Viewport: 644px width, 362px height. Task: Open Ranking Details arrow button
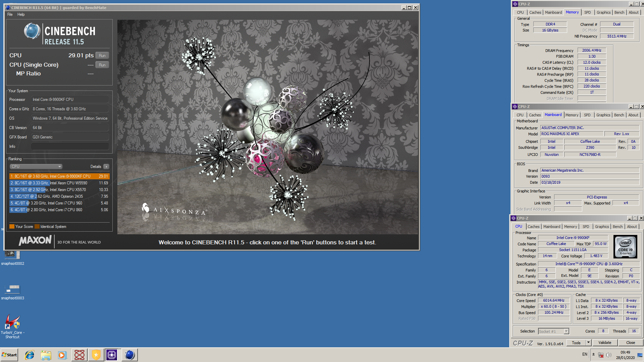(106, 167)
